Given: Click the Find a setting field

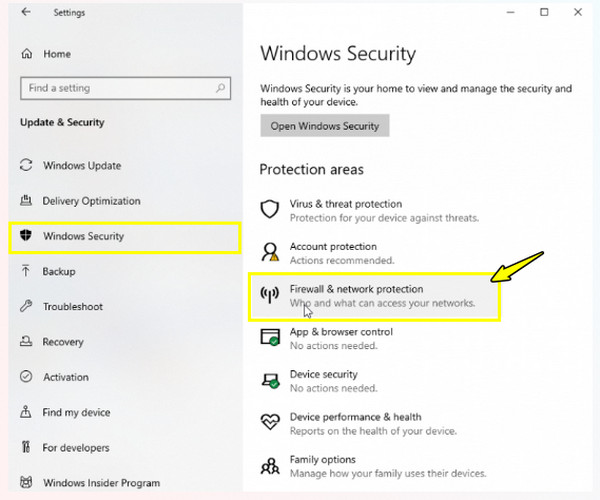Looking at the screenshot, I should (126, 88).
